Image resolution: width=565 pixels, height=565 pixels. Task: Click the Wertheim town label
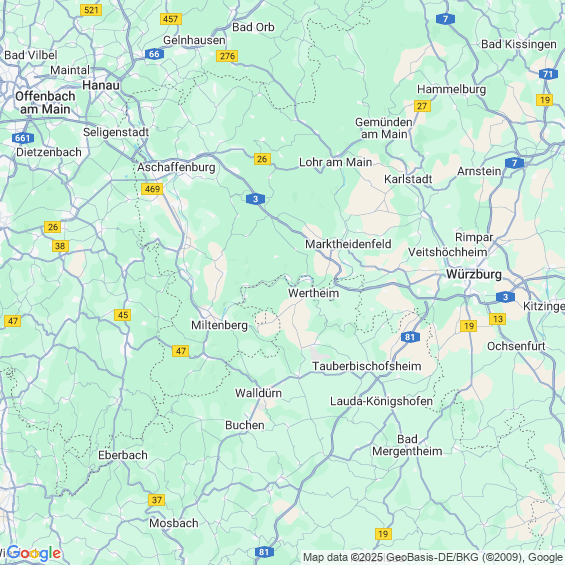click(x=313, y=293)
